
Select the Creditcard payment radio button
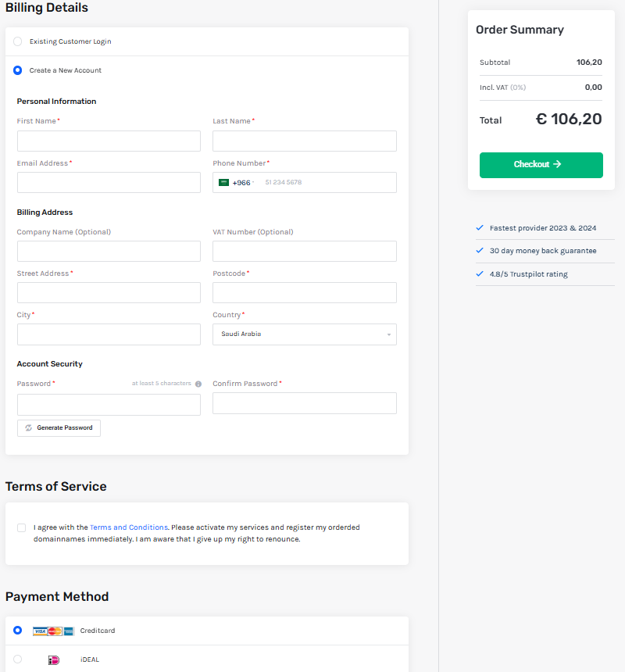[x=17, y=630]
